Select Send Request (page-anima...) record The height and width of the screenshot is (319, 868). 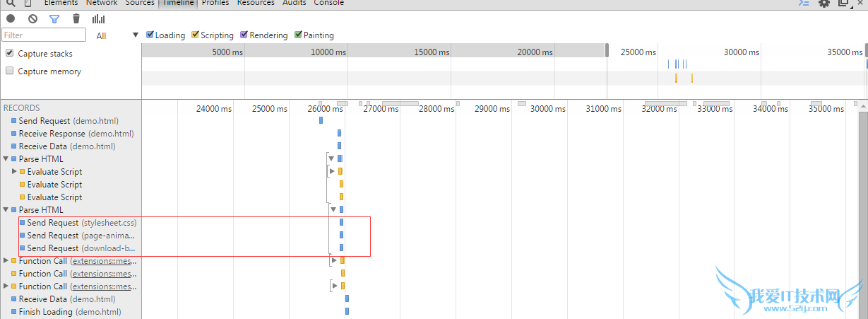click(71, 236)
